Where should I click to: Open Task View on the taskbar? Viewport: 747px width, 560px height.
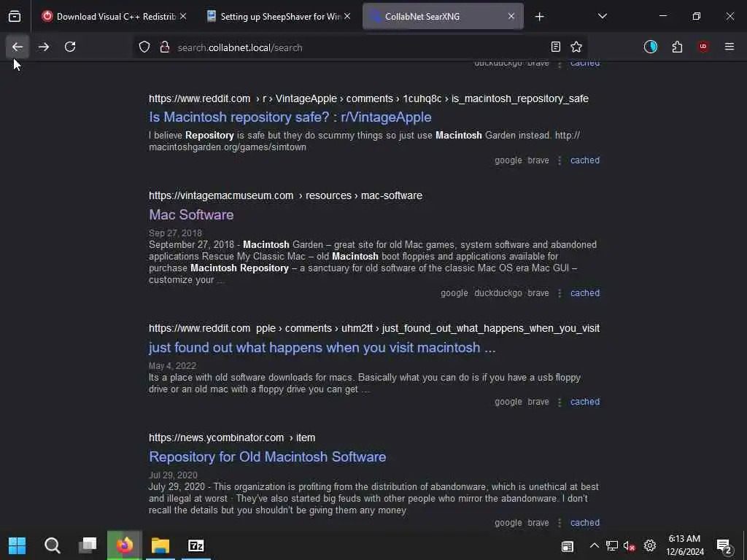pyautogui.click(x=88, y=545)
